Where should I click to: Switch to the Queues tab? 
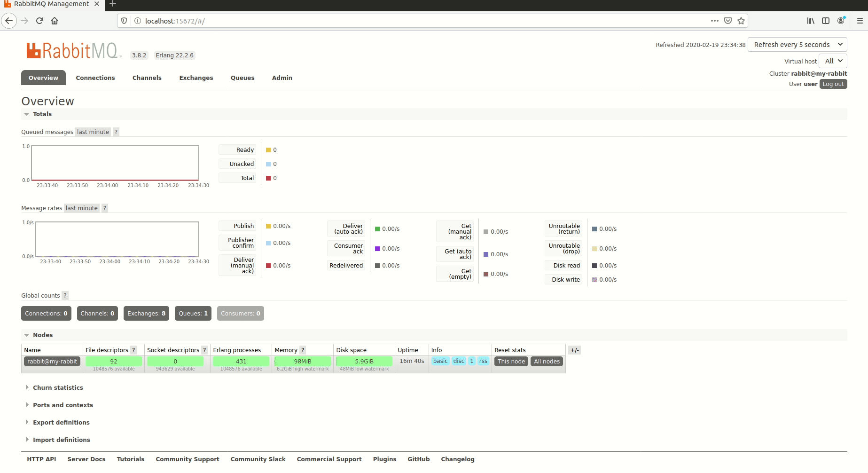coord(242,78)
